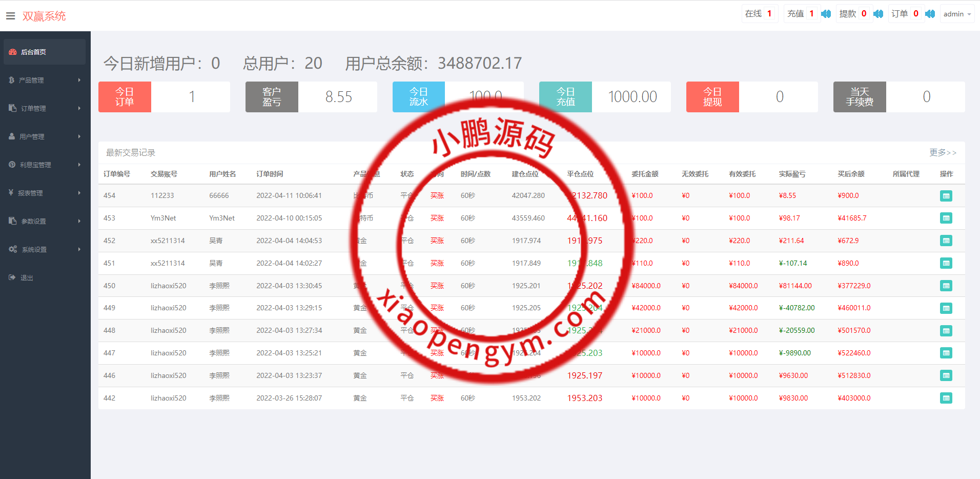The image size is (980, 479).
Task: Open the admin user dropdown
Action: [x=957, y=14]
